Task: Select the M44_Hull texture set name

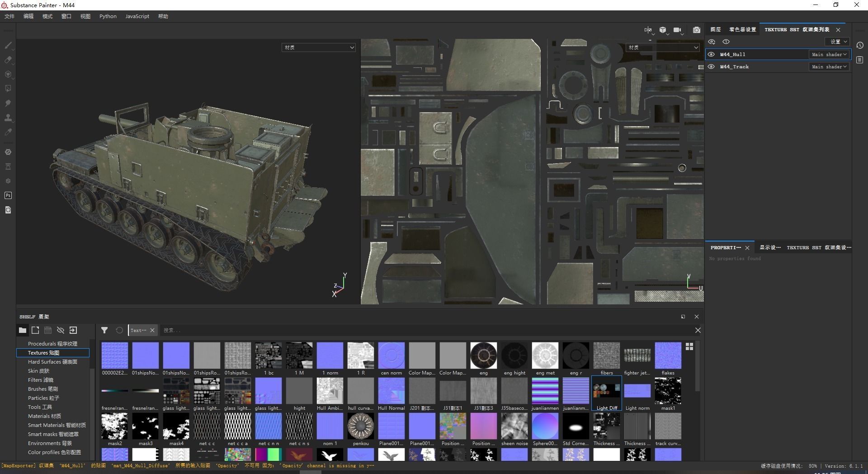Action: tap(733, 54)
